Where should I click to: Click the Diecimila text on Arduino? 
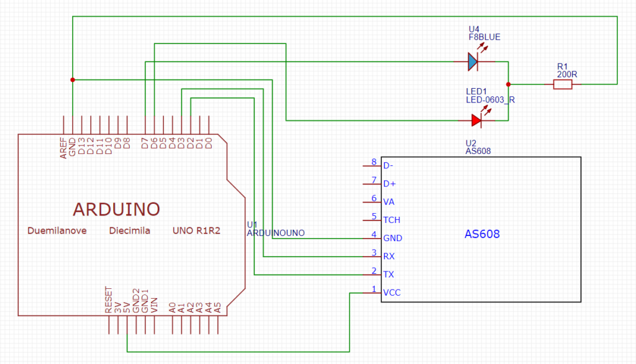(129, 230)
